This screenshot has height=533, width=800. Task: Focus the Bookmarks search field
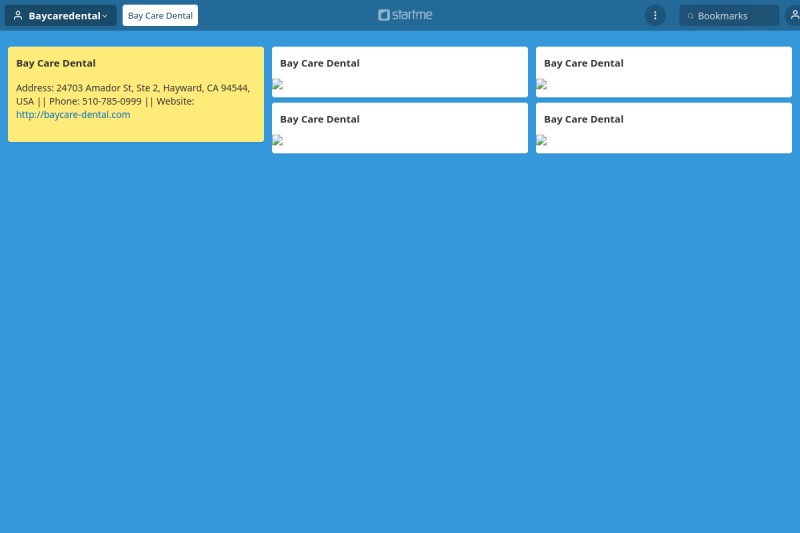pyautogui.click(x=729, y=16)
